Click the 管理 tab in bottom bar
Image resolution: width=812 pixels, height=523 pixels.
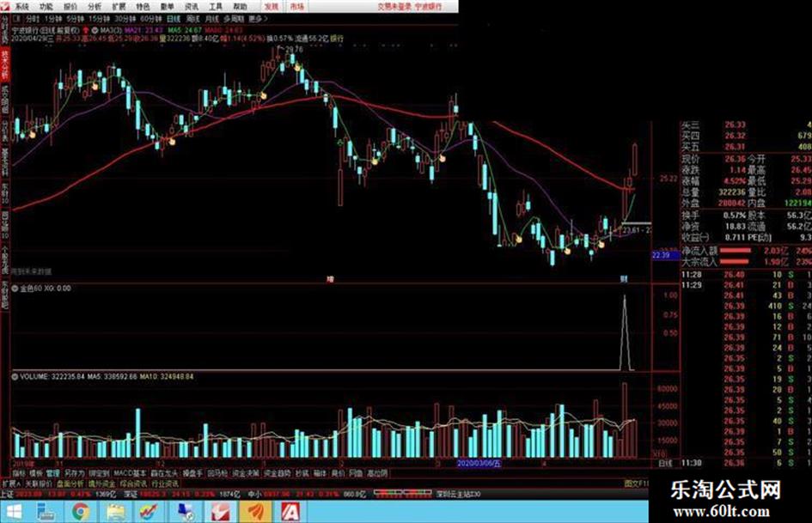coord(52,473)
